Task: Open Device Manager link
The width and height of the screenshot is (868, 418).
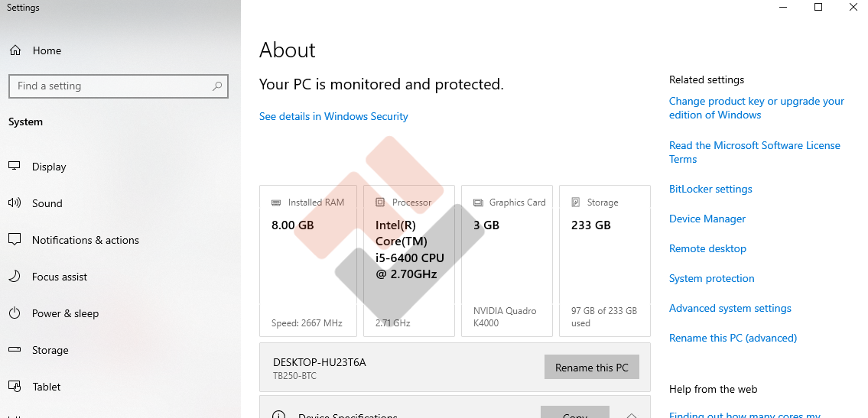Action: 707,219
